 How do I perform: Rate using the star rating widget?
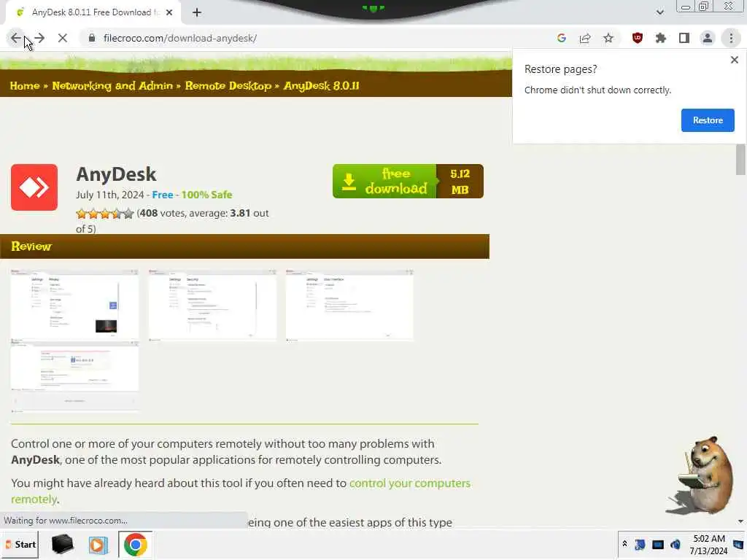click(105, 214)
